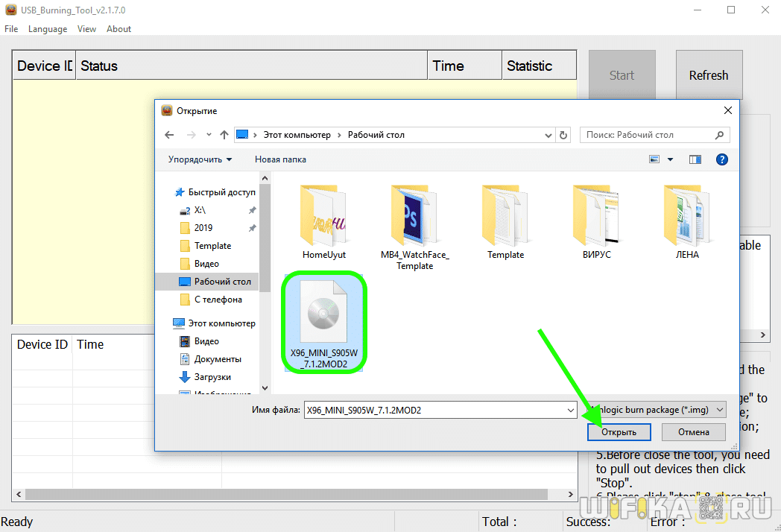Image resolution: width=781 pixels, height=532 pixels.
Task: Select the X96_MINI_S905W_7.1.2MOD2 image file
Action: tap(323, 321)
